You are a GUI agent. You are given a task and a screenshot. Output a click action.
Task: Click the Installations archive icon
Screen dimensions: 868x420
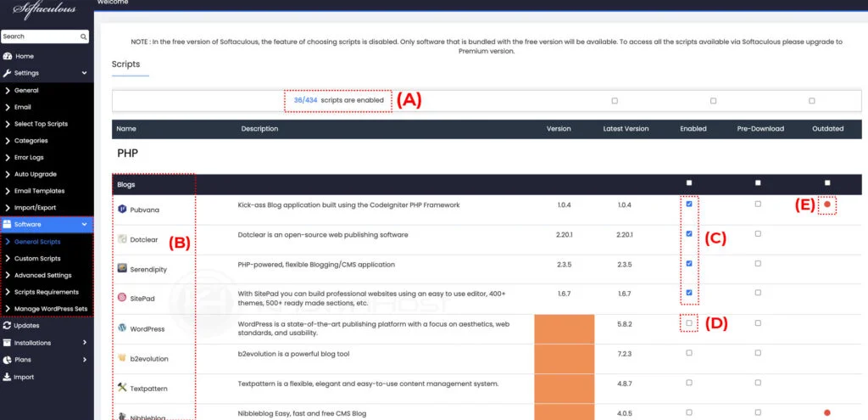pos(7,343)
